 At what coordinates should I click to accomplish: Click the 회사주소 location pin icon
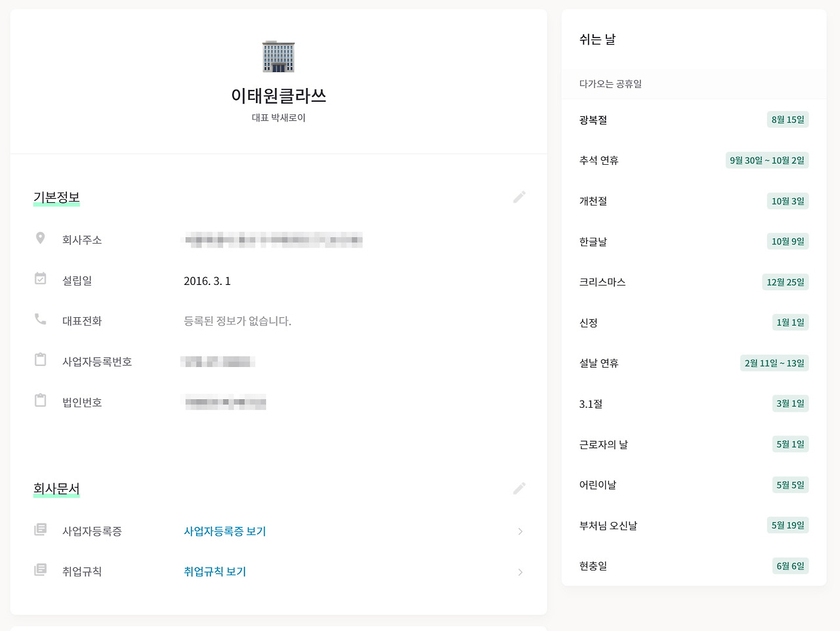(40, 238)
